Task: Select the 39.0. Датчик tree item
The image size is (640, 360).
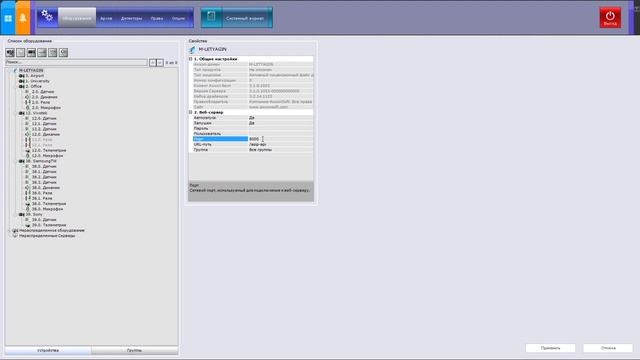Action: click(44, 220)
